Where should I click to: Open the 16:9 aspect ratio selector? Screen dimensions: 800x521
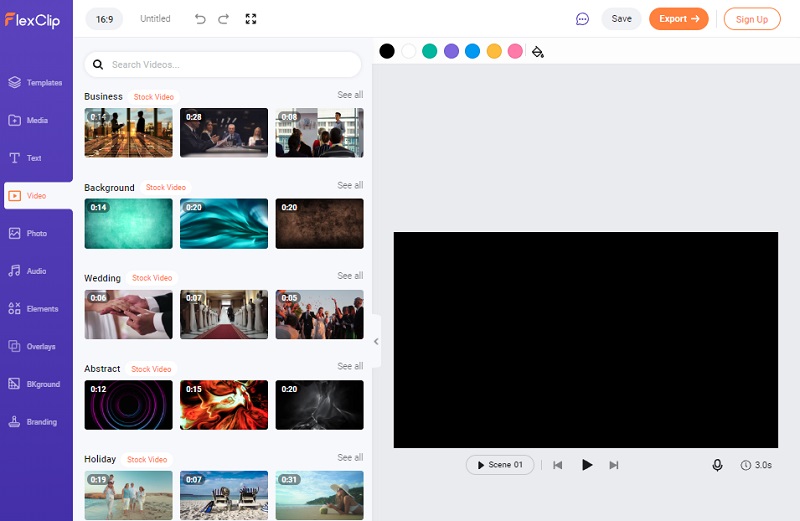[x=105, y=19]
